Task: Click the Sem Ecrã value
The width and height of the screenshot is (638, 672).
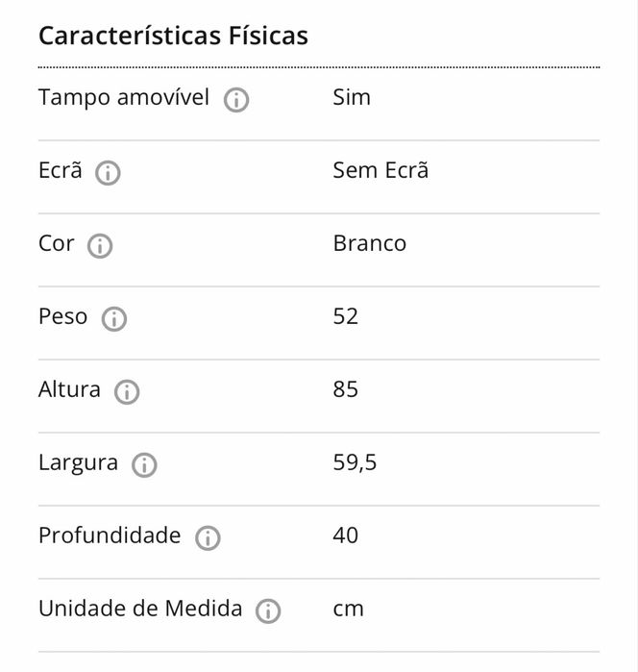Action: click(380, 171)
